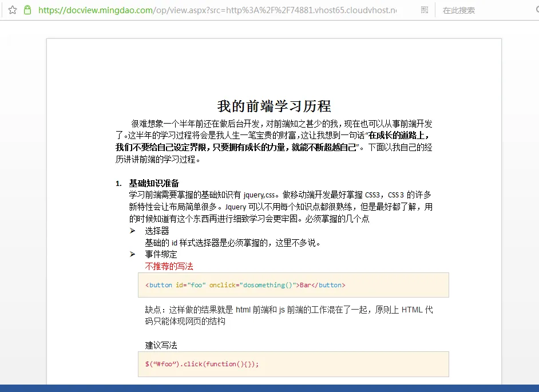Click the red text 不推荐的写法
Screen dimensions: 539x392
point(169,266)
